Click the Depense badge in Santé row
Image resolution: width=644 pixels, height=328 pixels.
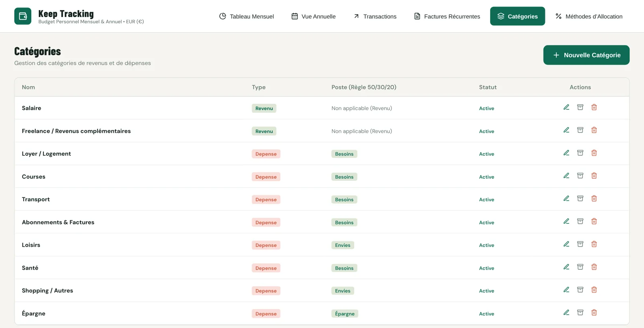click(266, 268)
